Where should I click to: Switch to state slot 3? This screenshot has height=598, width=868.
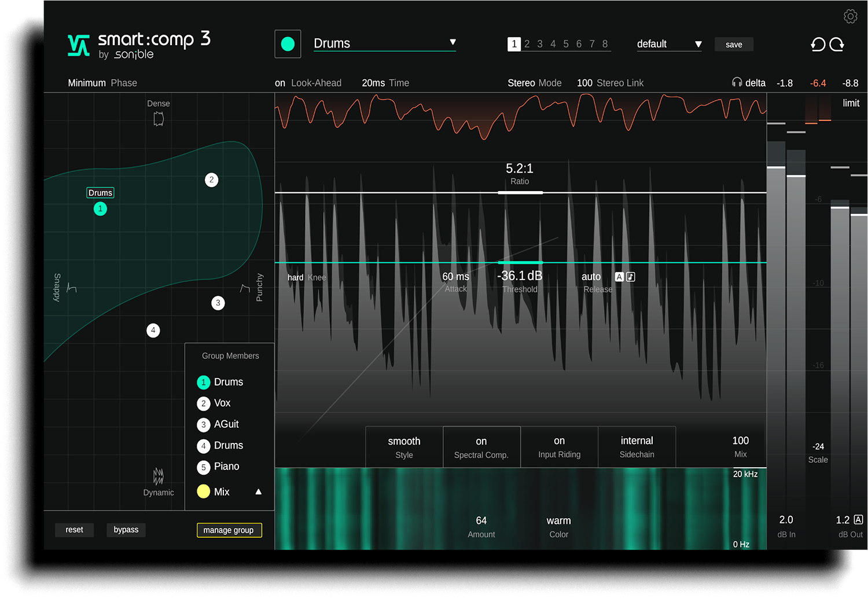point(540,44)
